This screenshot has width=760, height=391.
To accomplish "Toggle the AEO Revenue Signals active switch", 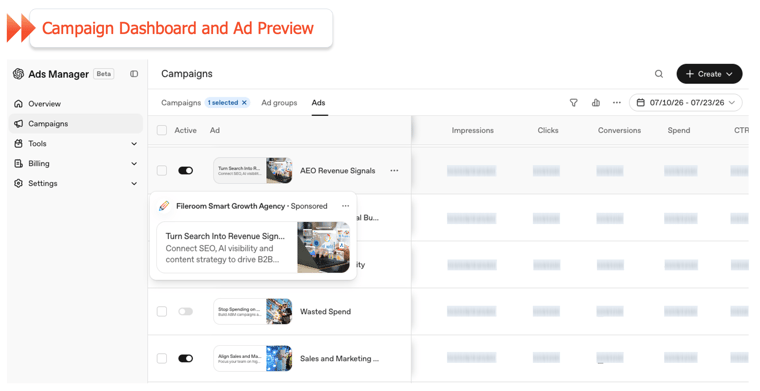I will point(186,171).
